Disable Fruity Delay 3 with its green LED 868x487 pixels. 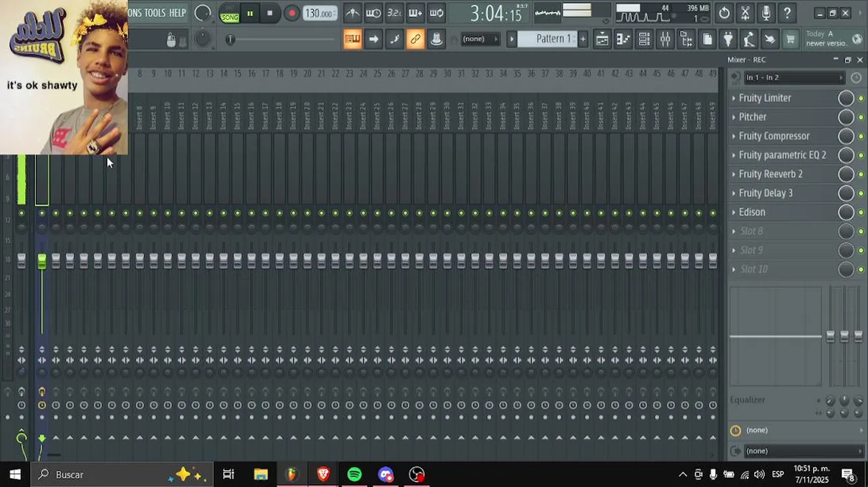[861, 193]
